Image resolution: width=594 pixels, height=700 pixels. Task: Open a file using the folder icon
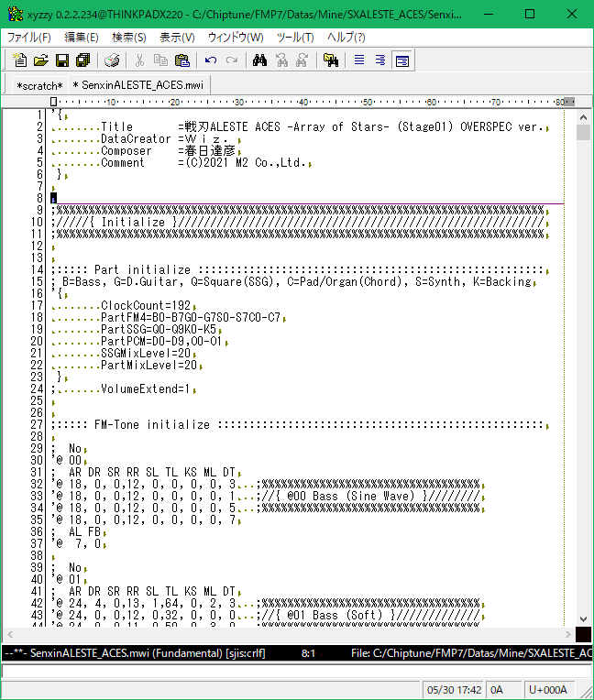40,60
